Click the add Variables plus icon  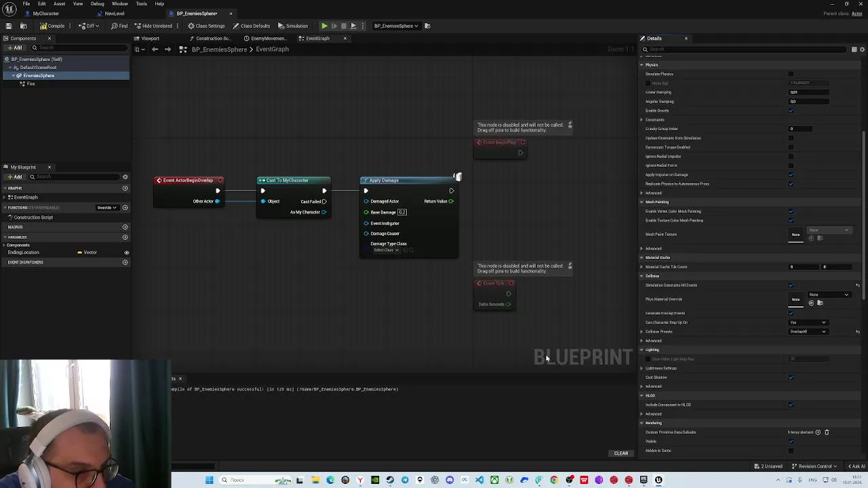pos(125,237)
